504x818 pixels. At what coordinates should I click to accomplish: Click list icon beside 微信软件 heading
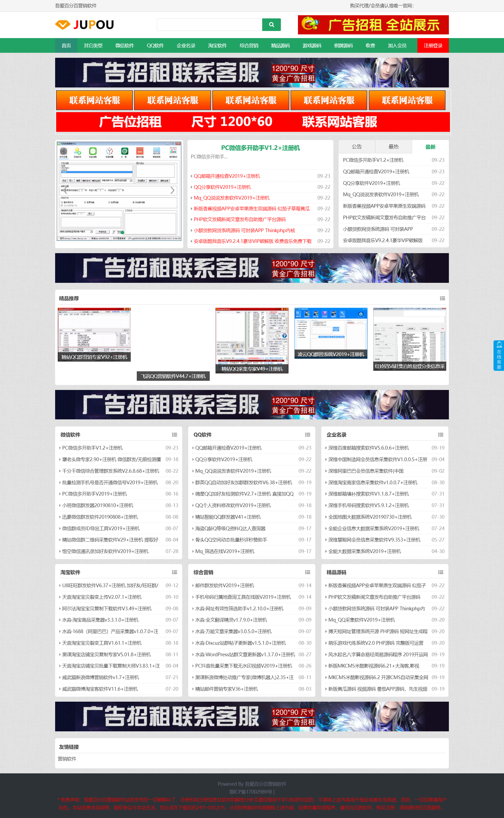coord(174,435)
